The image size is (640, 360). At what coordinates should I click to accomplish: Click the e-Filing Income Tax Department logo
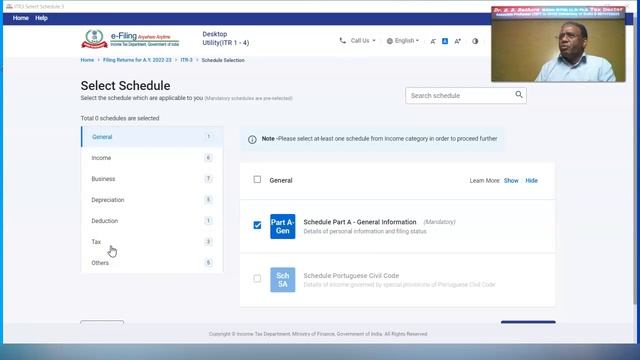click(x=130, y=39)
